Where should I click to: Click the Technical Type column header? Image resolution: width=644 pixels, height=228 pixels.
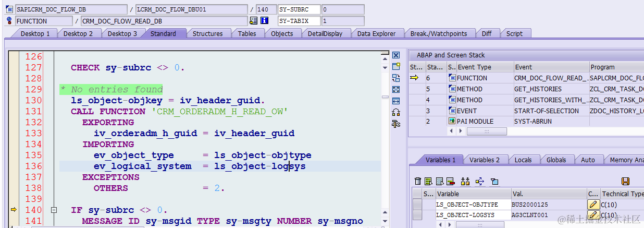[623, 194]
